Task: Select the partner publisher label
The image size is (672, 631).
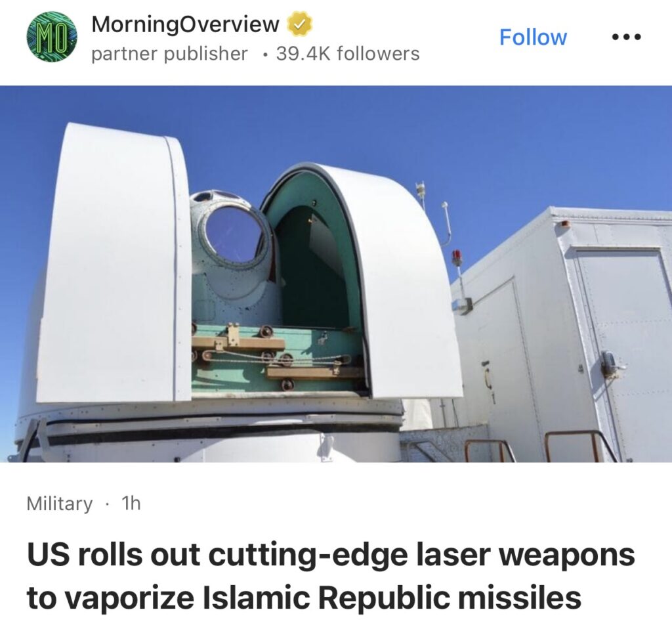Action: tap(170, 54)
